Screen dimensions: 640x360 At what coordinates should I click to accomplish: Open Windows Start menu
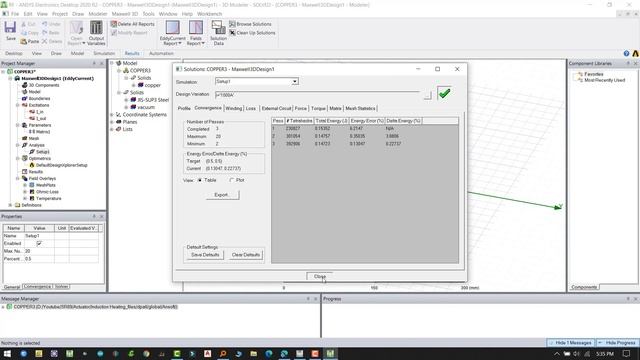coord(7,353)
